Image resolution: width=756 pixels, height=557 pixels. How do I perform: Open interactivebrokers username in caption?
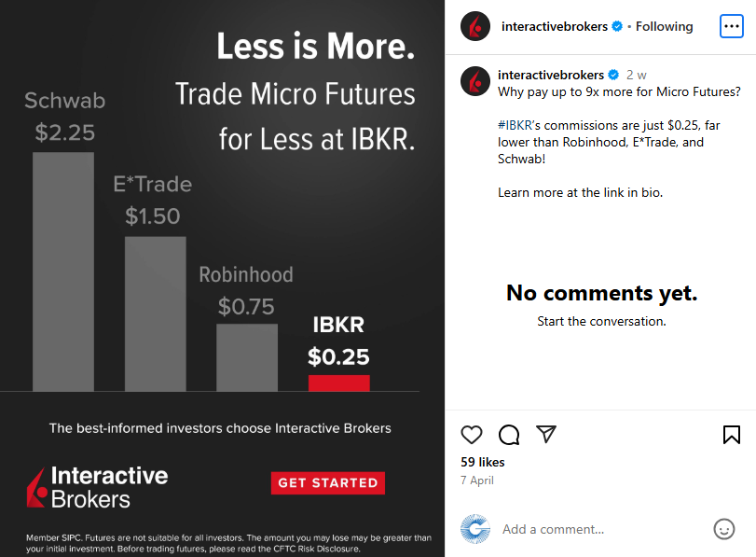[x=551, y=75]
